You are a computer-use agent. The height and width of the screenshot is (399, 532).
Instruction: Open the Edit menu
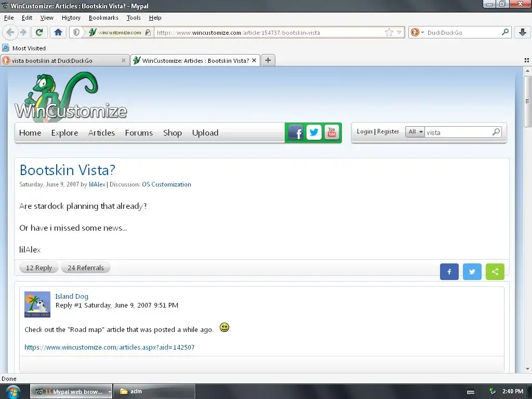point(27,18)
